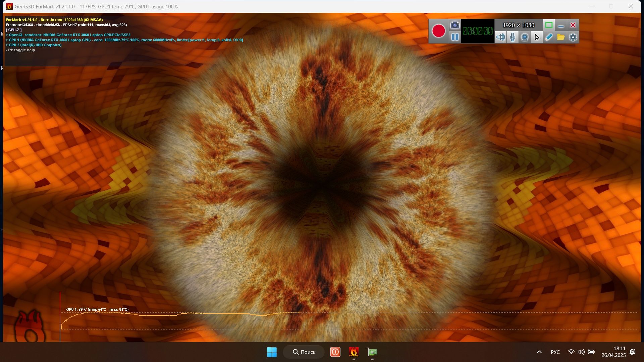Screen dimensions: 644x362
Task: Click the FurMark app icon in title bar
Action: tap(9, 6)
